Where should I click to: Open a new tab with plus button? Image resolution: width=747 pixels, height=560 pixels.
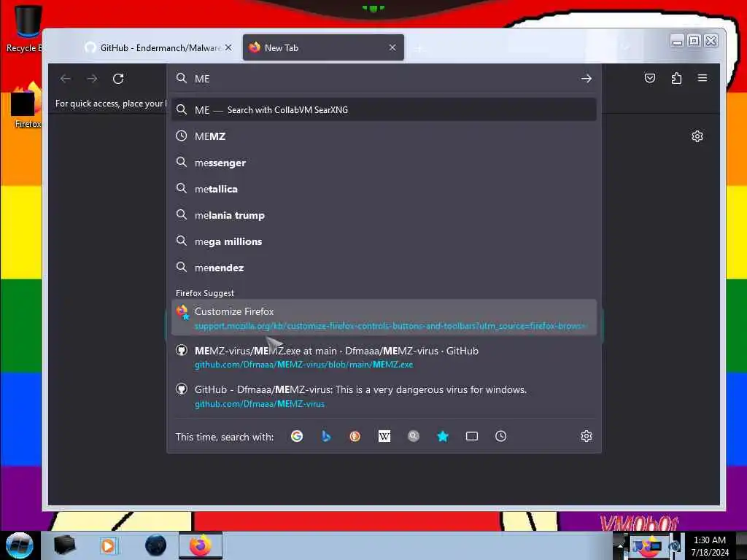(x=419, y=48)
